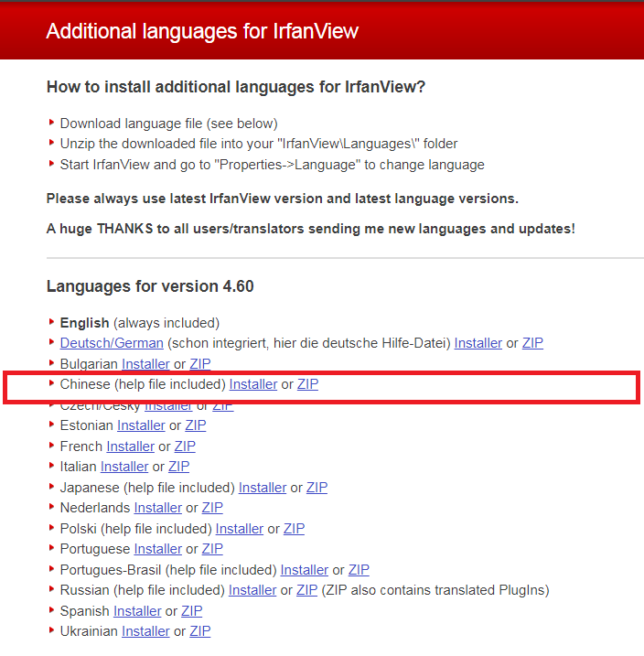Click the Estonian ZIP link
Image resolution: width=644 pixels, height=656 pixels.
pyautogui.click(x=196, y=425)
